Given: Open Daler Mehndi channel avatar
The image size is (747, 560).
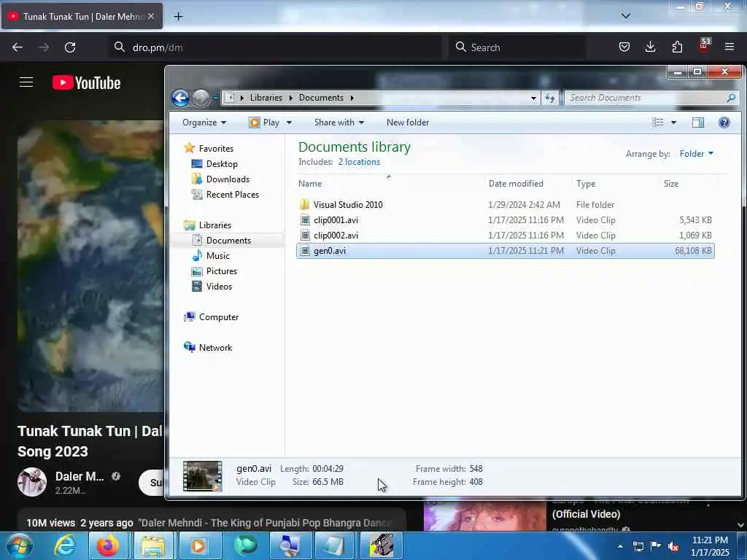Looking at the screenshot, I should tap(32, 482).
